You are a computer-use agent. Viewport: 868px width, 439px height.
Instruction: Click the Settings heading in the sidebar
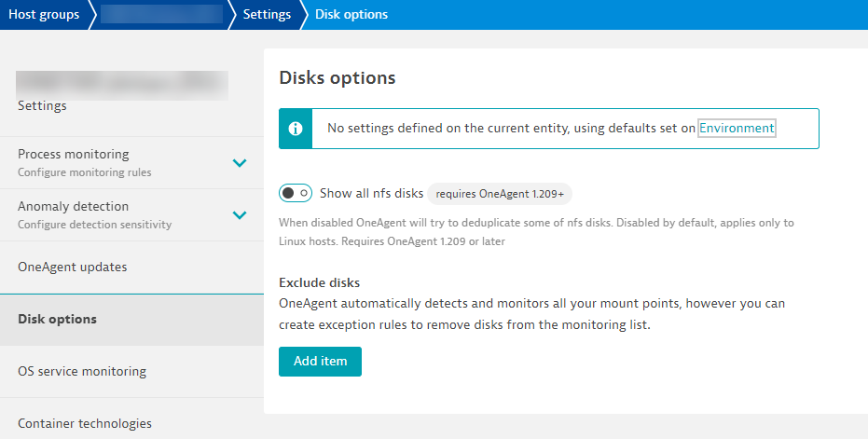(42, 106)
